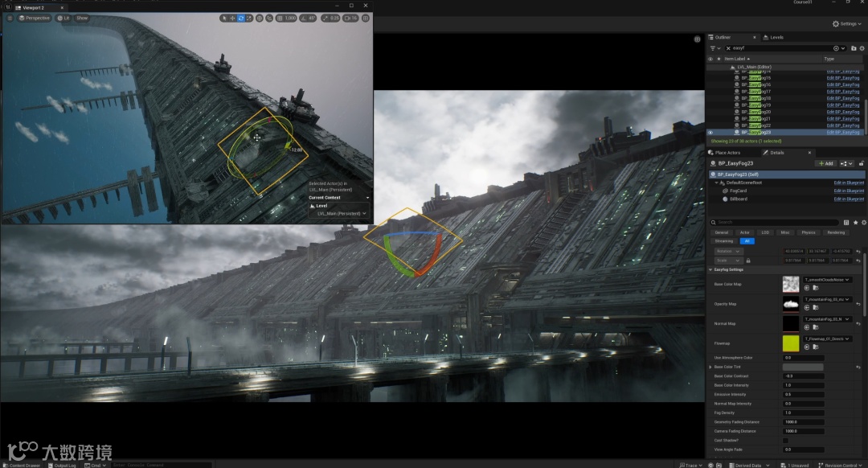868x468 pixels.
Task: Switch to the Place Actors tab
Action: [727, 152]
